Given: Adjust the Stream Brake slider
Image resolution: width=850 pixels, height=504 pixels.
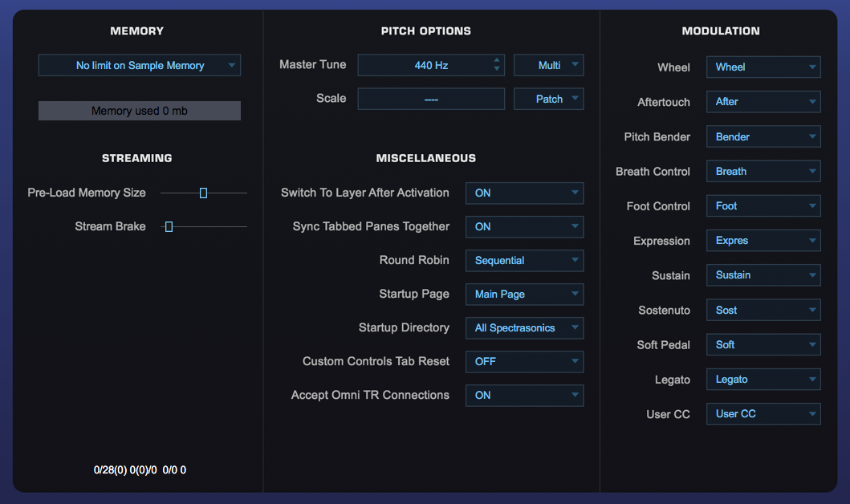Looking at the screenshot, I should (x=169, y=226).
